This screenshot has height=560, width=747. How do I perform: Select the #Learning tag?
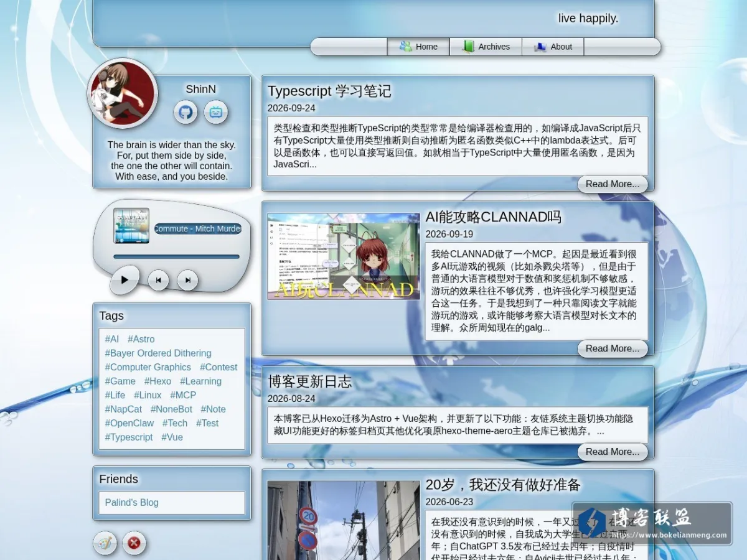coord(200,381)
